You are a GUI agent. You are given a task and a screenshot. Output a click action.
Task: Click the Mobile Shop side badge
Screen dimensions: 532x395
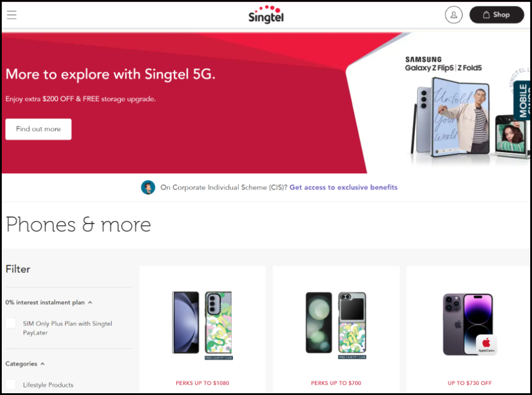(523, 101)
